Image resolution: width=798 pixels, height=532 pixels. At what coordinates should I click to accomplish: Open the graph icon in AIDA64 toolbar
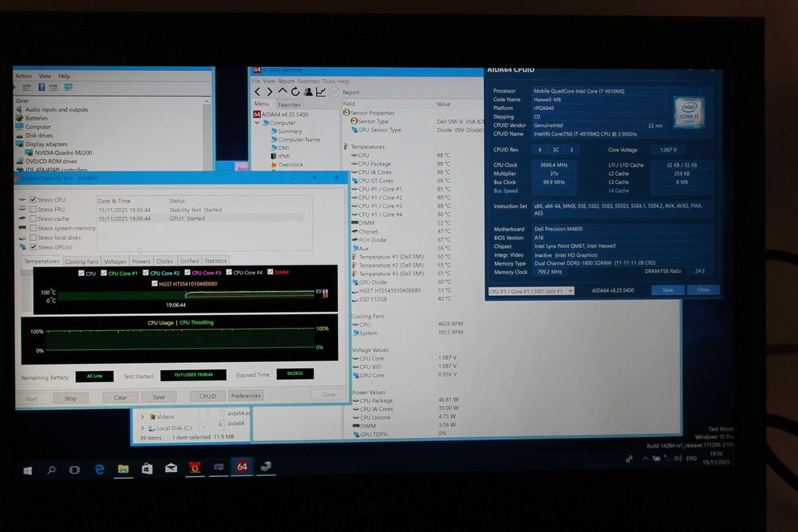321,92
